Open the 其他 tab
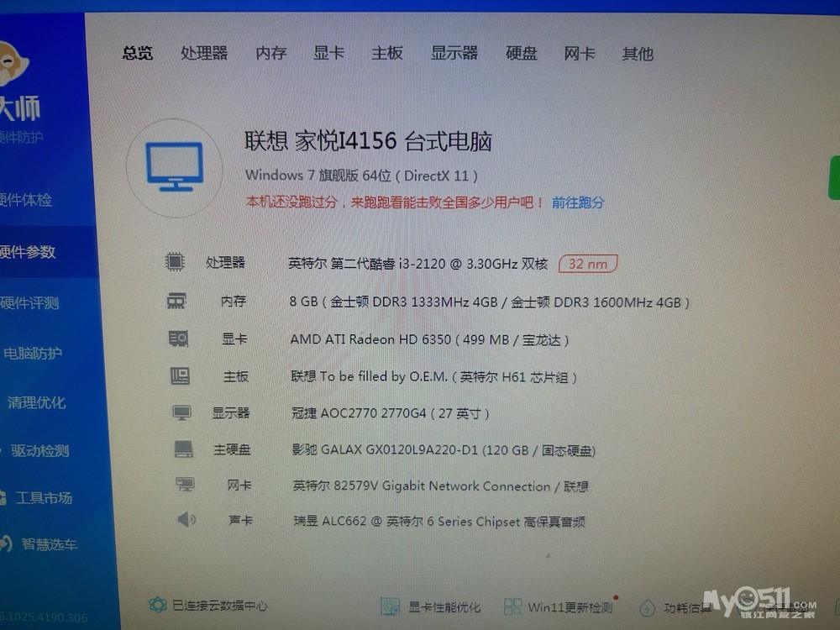The height and width of the screenshot is (630, 840). 637,54
